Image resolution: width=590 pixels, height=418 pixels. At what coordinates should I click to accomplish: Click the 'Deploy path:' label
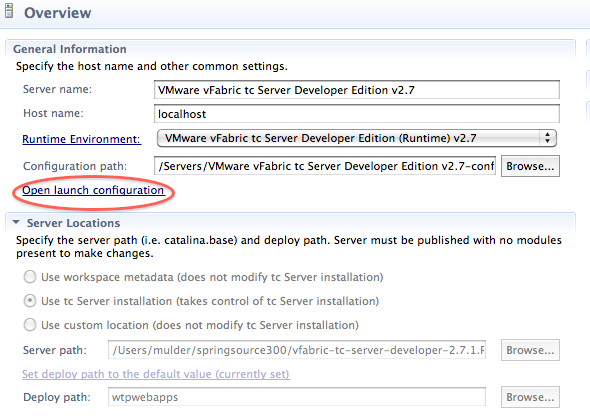click(x=57, y=397)
